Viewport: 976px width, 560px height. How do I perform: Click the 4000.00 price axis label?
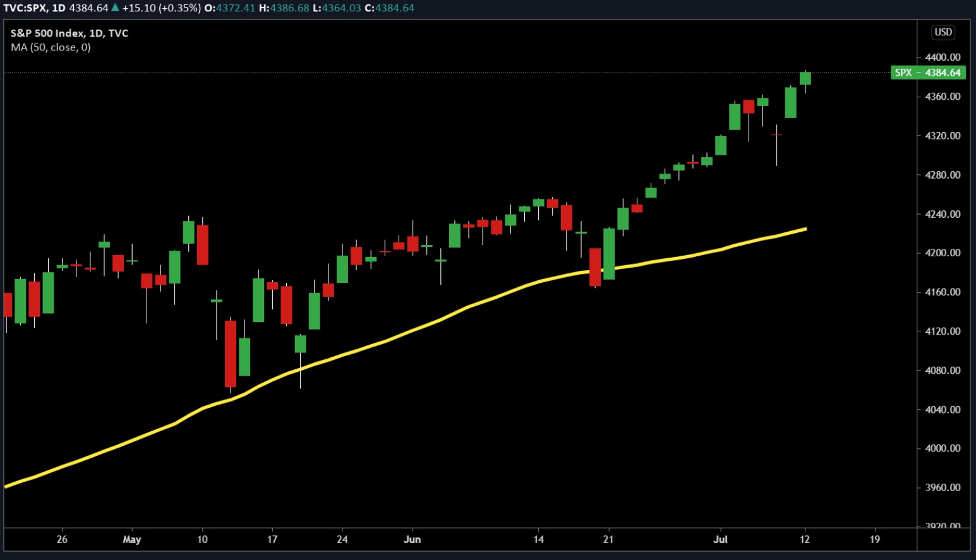tap(943, 448)
